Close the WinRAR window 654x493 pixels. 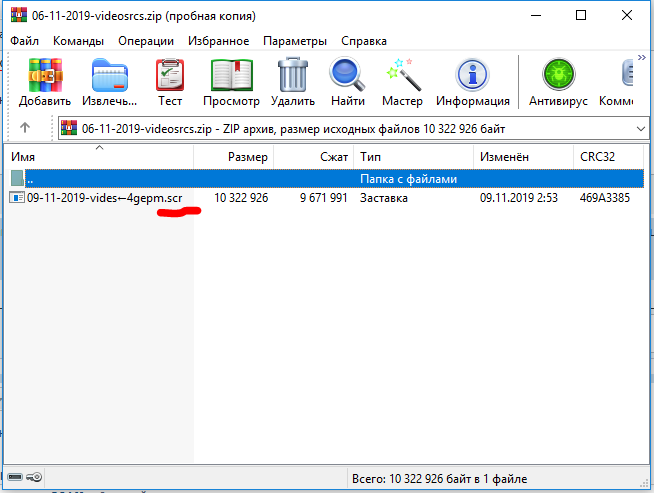(x=626, y=15)
